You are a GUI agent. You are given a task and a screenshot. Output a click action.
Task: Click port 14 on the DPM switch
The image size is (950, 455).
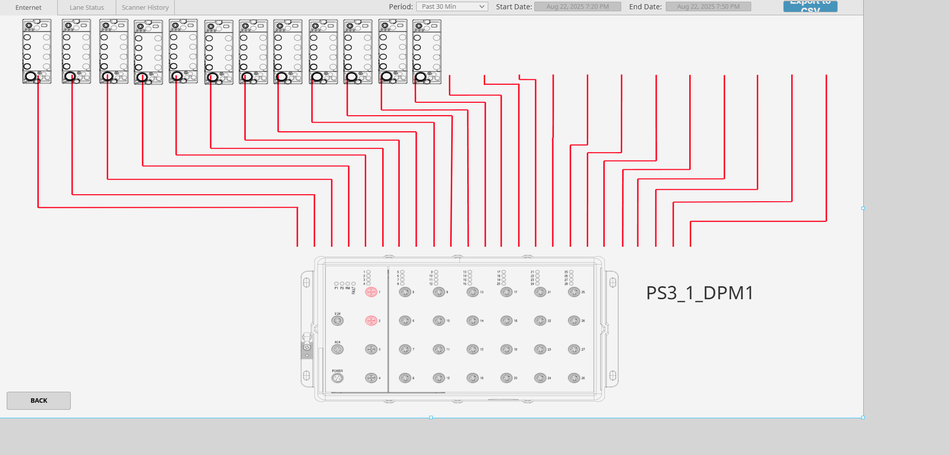[471, 320]
